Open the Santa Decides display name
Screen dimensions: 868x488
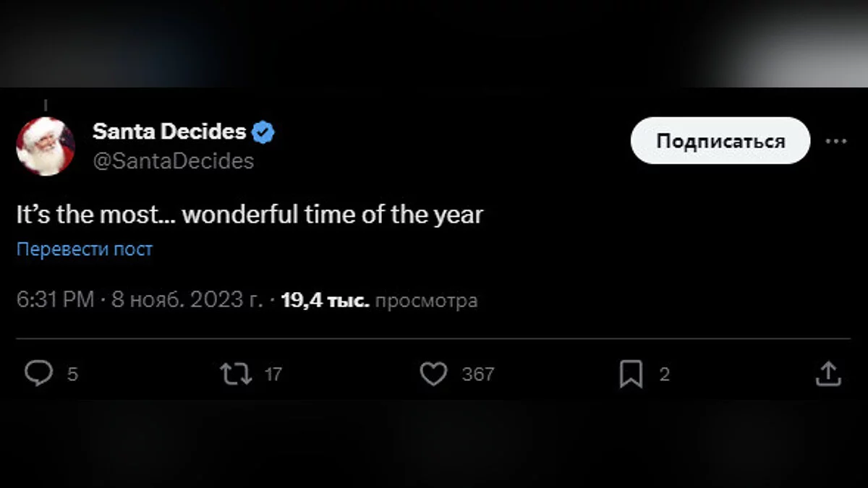pyautogui.click(x=169, y=132)
